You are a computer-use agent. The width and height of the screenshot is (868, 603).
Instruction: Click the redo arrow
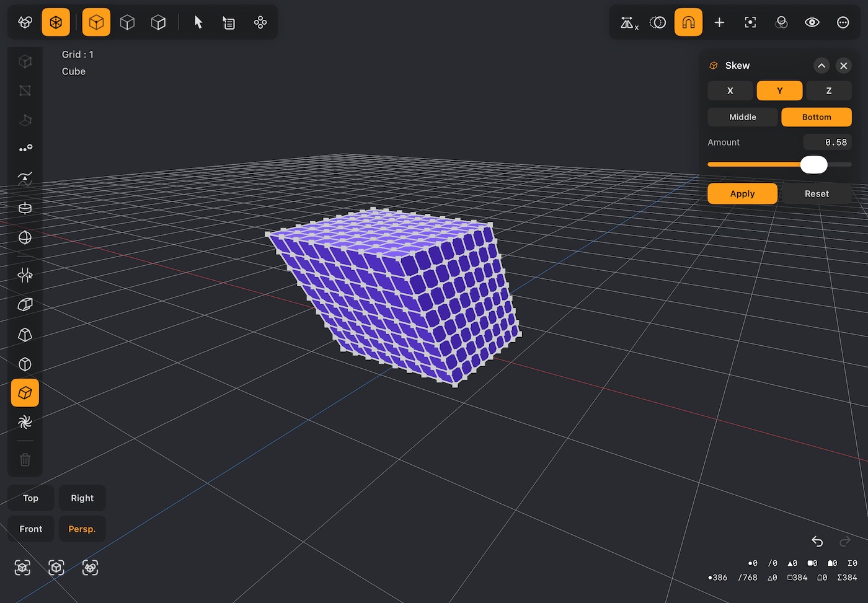click(x=844, y=542)
